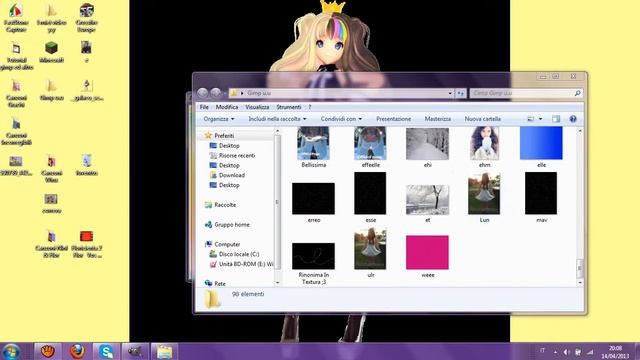Click the search magnifier icon
The width and height of the screenshot is (640, 360).
578,93
